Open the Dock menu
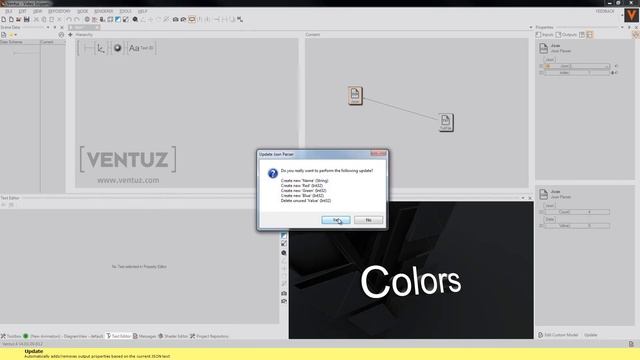Viewport: 640px width, 360px height. tap(82, 11)
